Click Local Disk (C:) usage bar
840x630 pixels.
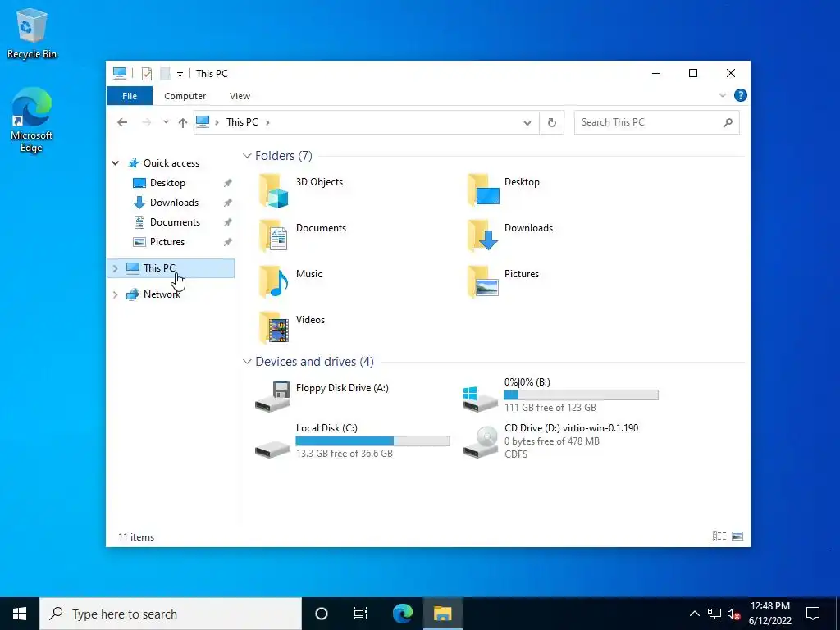click(373, 441)
